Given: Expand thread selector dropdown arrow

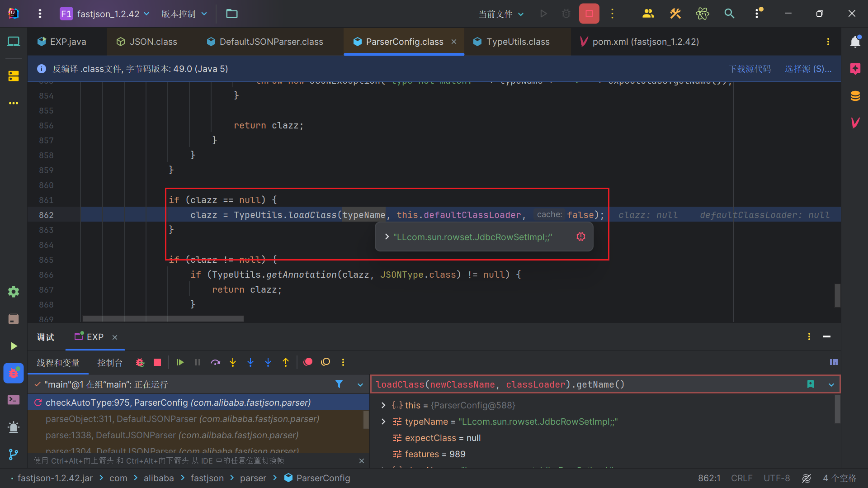Looking at the screenshot, I should tap(360, 384).
